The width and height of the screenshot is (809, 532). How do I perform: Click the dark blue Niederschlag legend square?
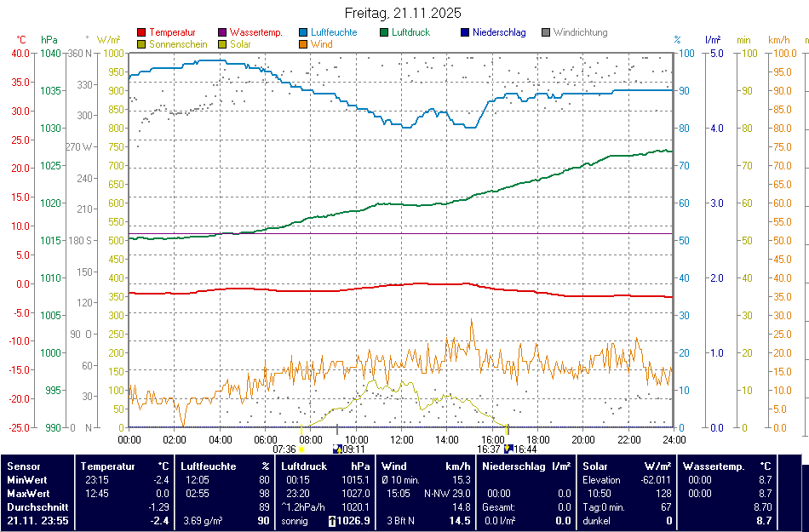pyautogui.click(x=465, y=33)
